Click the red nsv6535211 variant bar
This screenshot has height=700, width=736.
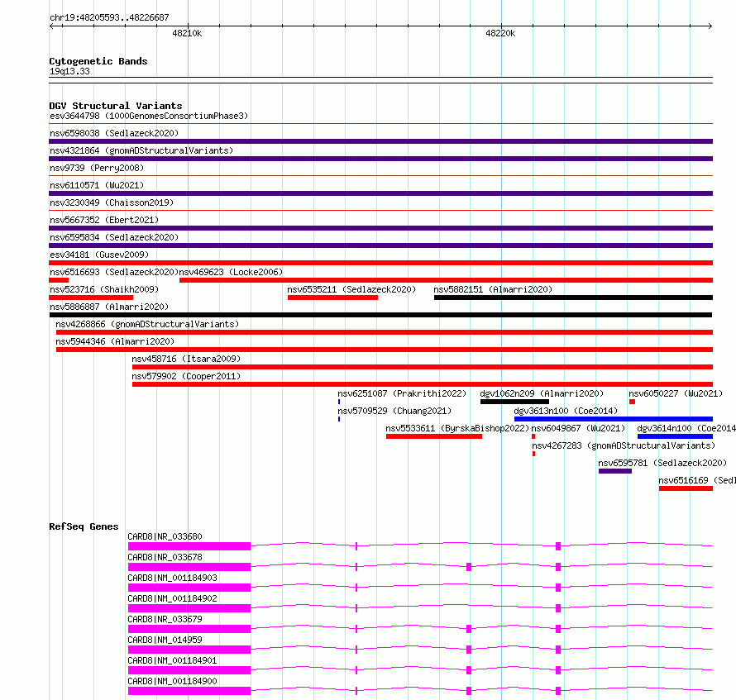[x=332, y=298]
